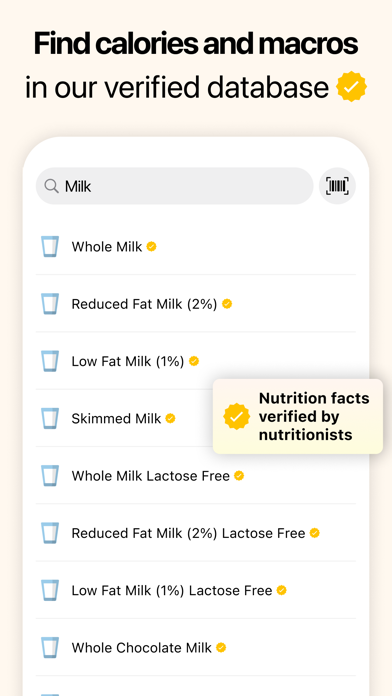This screenshot has height=696, width=392.
Task: Open Reduced Fat Milk (2%) Lactose Free
Action: pos(196,533)
